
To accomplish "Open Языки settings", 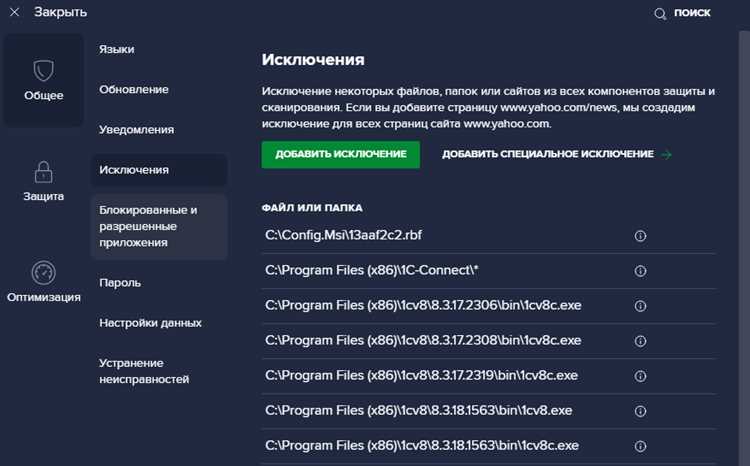I will click(117, 49).
